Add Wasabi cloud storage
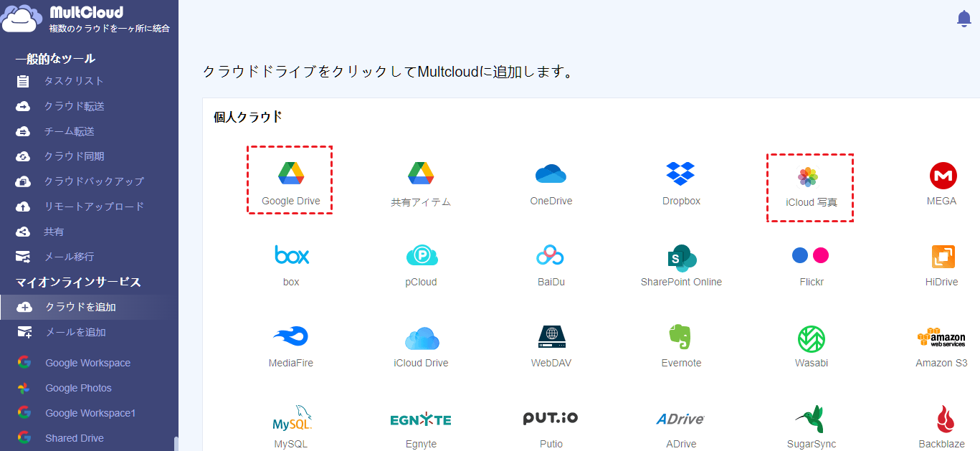980x451 pixels. point(811,346)
